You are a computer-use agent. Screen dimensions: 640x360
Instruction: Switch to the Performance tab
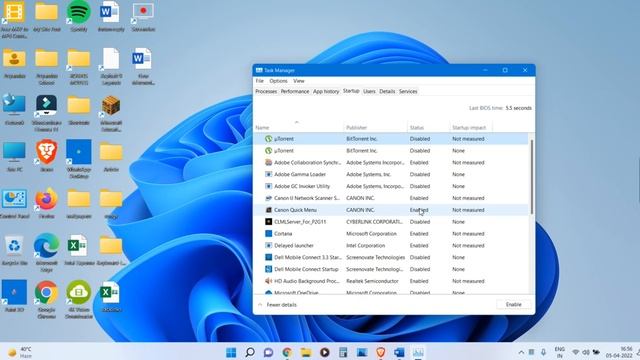295,91
